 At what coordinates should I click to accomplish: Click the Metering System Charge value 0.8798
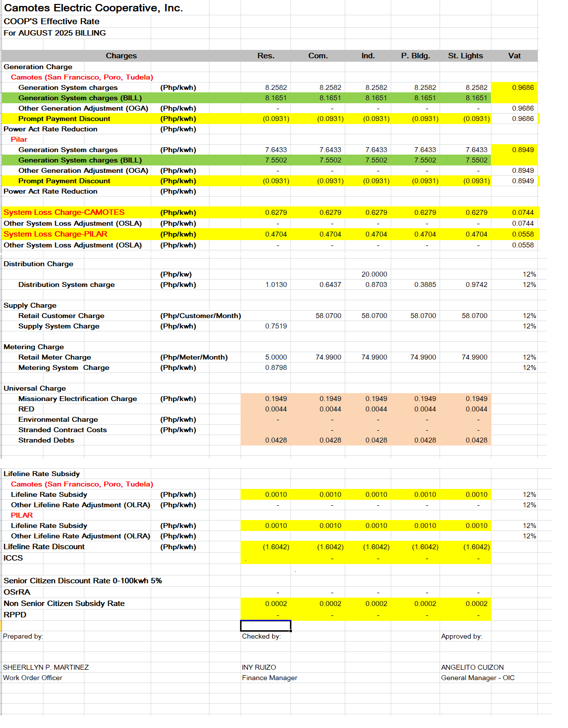[276, 367]
